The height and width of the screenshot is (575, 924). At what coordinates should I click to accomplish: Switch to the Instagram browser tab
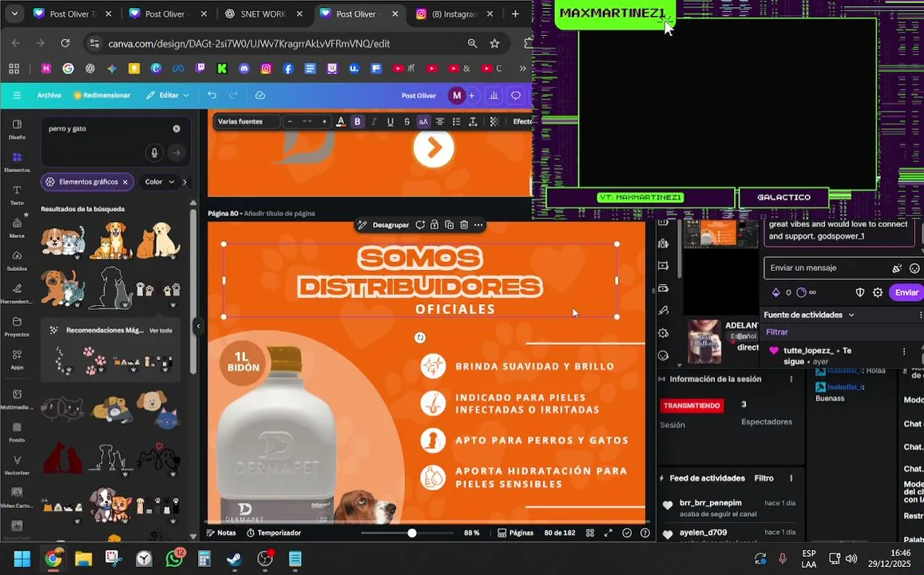tap(454, 14)
